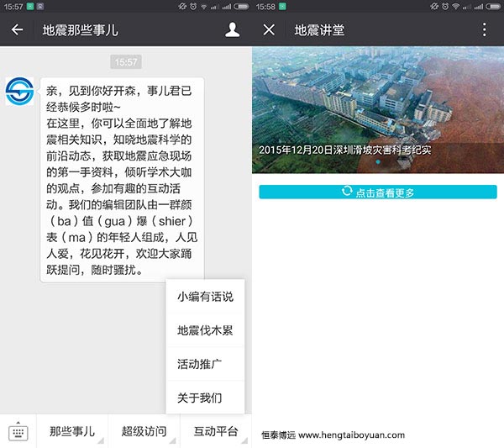Tap green notification icon in left status bar

[x=30, y=7]
